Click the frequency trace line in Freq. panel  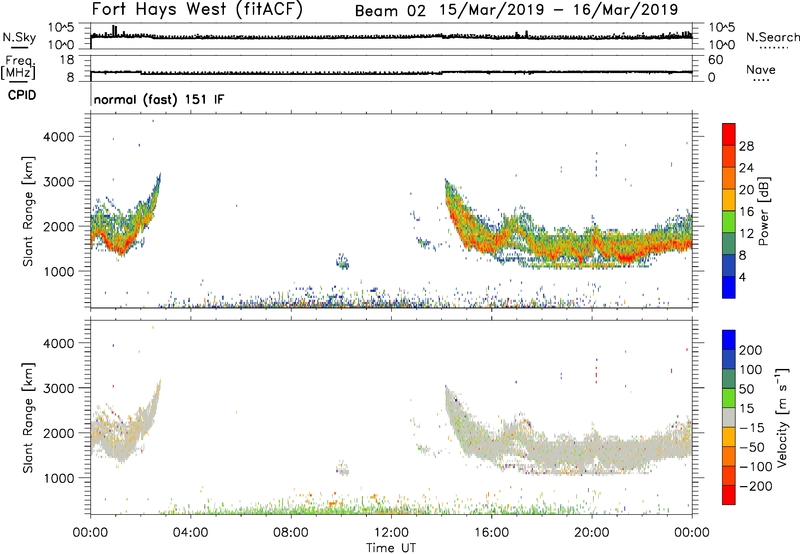(x=391, y=72)
